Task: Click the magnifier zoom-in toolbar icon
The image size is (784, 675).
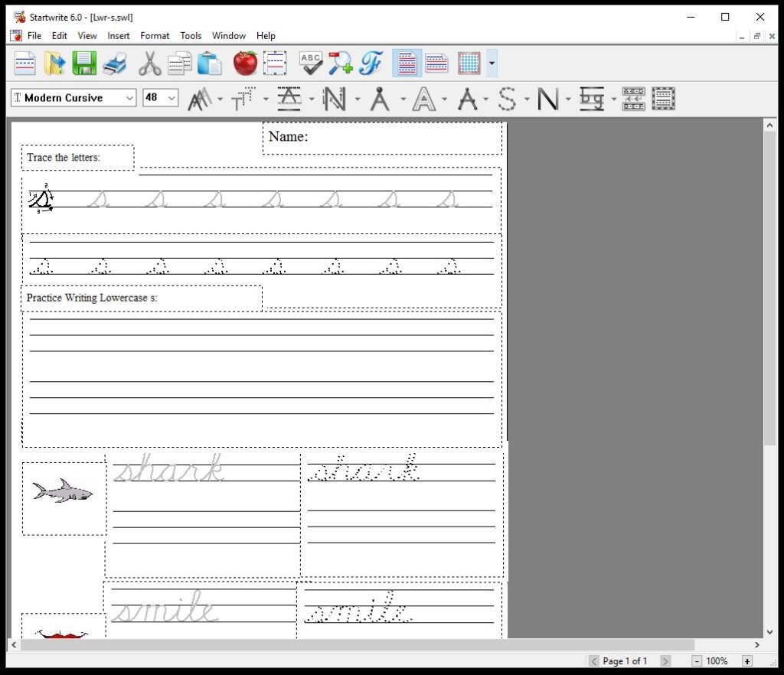Action: tap(341, 63)
